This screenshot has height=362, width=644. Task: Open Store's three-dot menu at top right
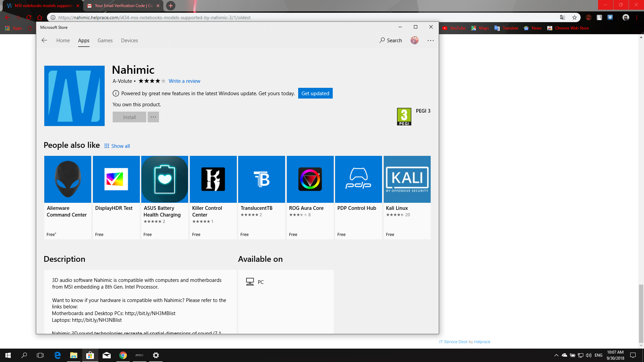pos(431,40)
